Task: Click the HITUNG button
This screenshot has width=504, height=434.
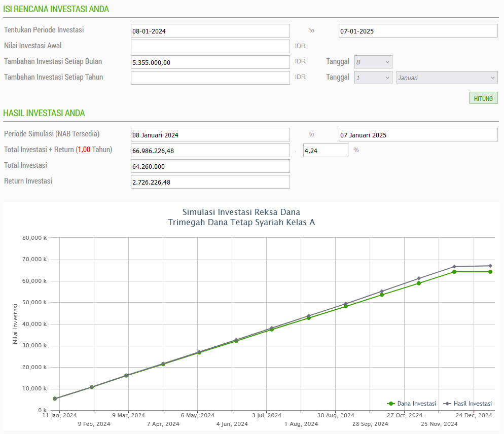Action: click(x=483, y=98)
